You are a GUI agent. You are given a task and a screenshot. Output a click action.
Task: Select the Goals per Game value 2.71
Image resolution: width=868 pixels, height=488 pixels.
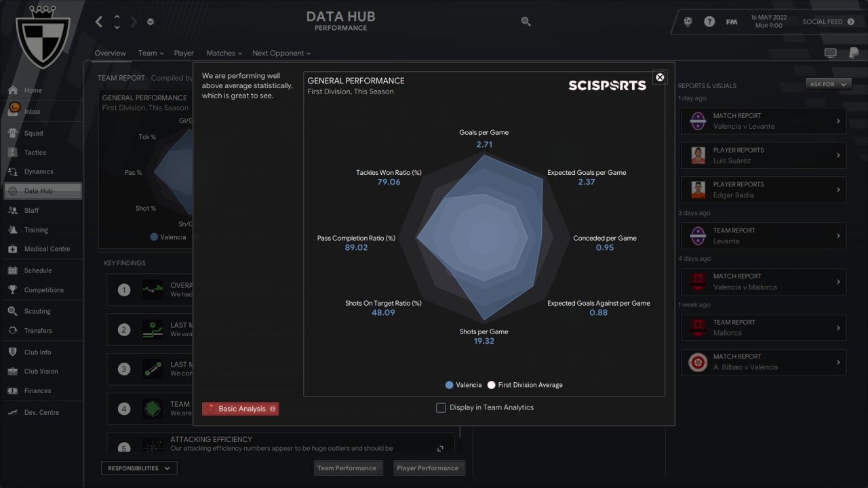(484, 144)
